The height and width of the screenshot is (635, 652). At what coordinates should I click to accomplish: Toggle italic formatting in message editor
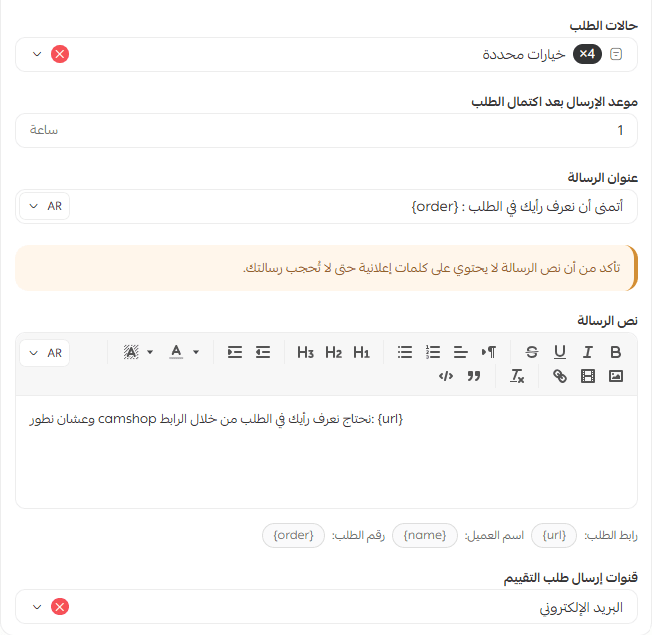pyautogui.click(x=587, y=352)
